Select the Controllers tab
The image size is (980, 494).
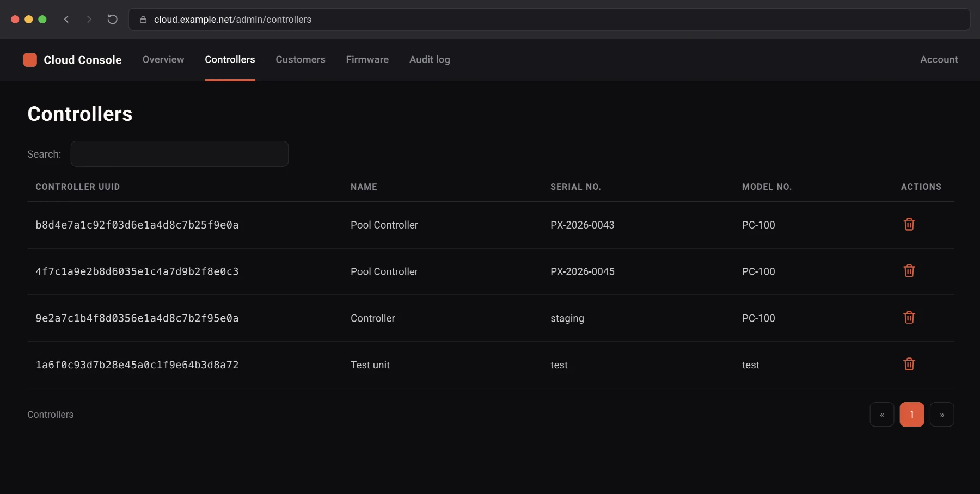pos(230,60)
